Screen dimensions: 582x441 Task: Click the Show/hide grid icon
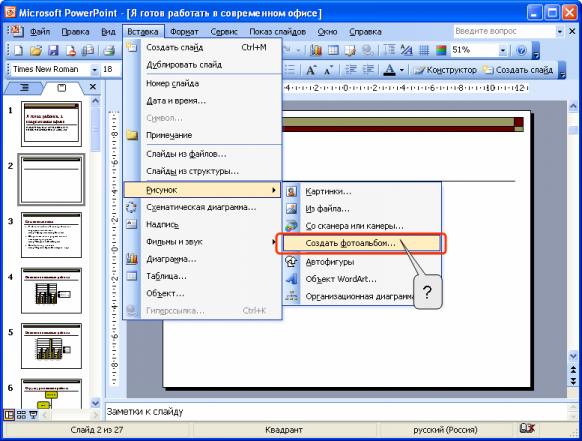click(424, 50)
